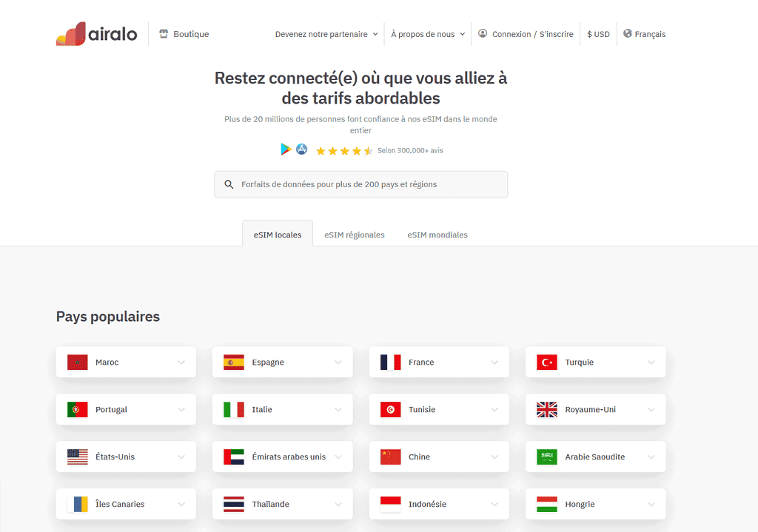The image size is (758, 532).
Task: Open the Google Play store icon
Action: coord(286,149)
